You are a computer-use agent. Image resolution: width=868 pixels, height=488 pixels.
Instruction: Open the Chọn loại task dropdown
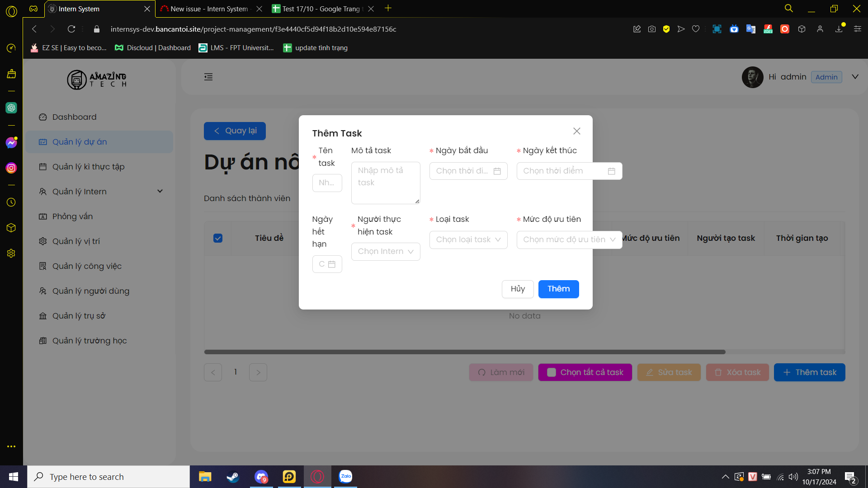tap(468, 240)
